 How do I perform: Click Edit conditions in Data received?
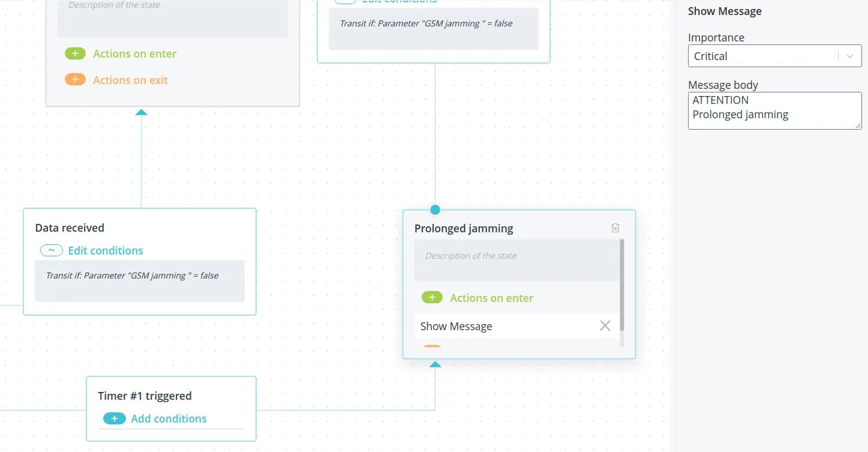[106, 250]
